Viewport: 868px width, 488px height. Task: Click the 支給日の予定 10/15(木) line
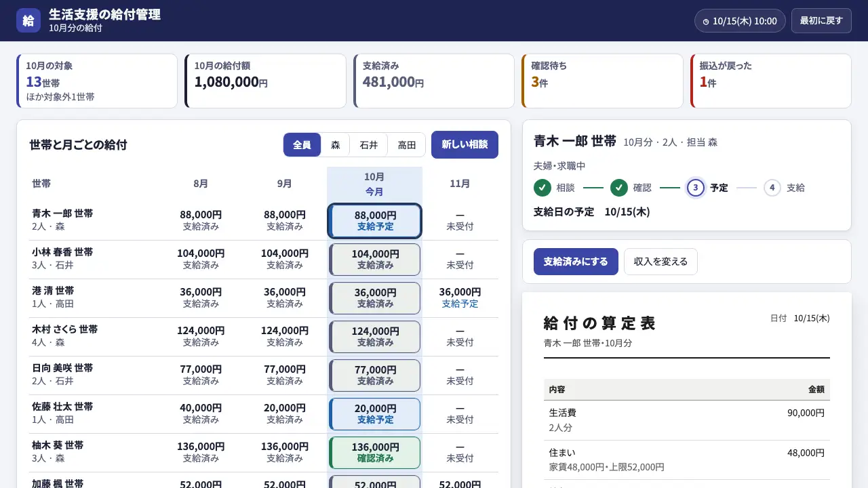(x=592, y=211)
